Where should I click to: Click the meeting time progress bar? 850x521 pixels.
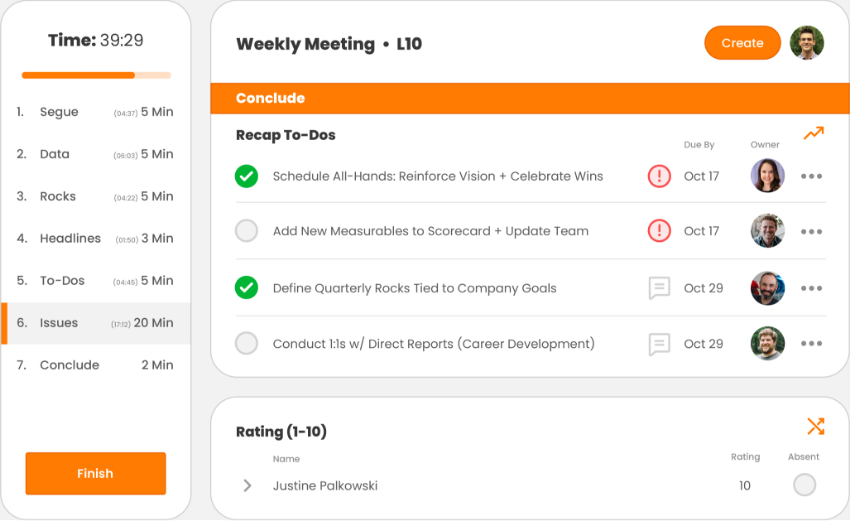click(96, 75)
